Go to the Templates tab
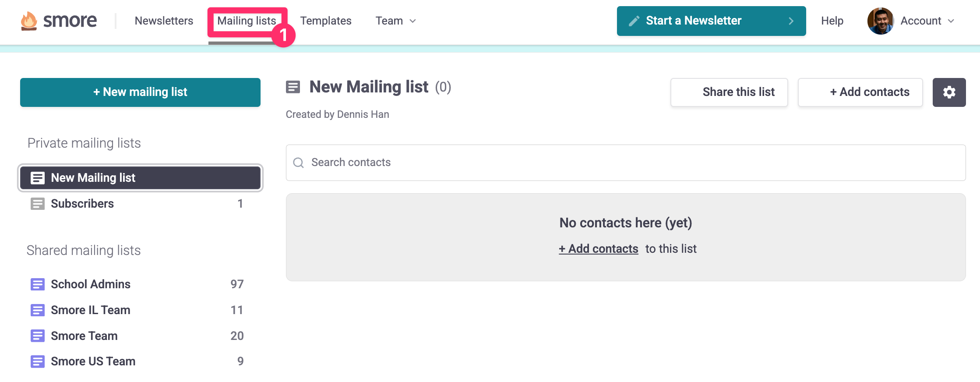Viewport: 980px width, 382px height. click(326, 21)
